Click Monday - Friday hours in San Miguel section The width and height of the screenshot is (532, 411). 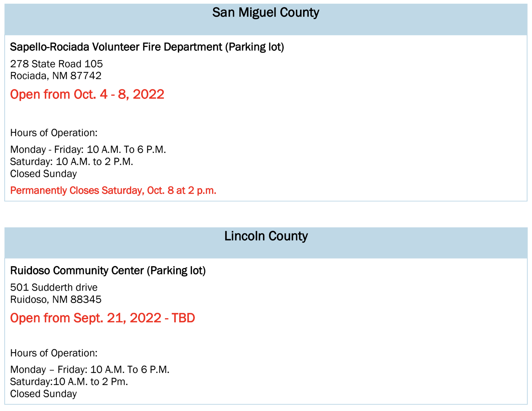point(88,149)
